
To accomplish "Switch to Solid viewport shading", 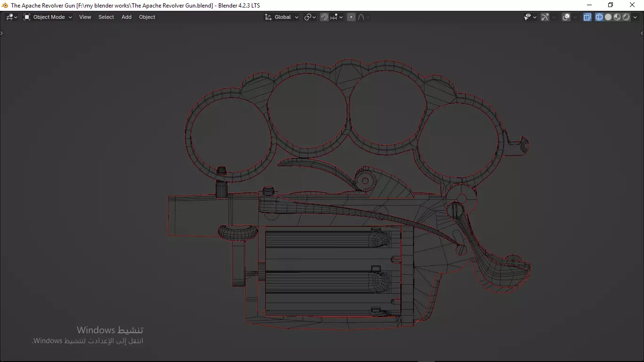I will [608, 17].
